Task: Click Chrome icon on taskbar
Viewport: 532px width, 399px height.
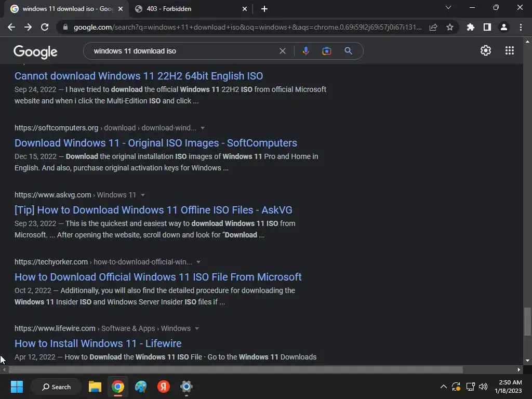Action: (x=118, y=387)
